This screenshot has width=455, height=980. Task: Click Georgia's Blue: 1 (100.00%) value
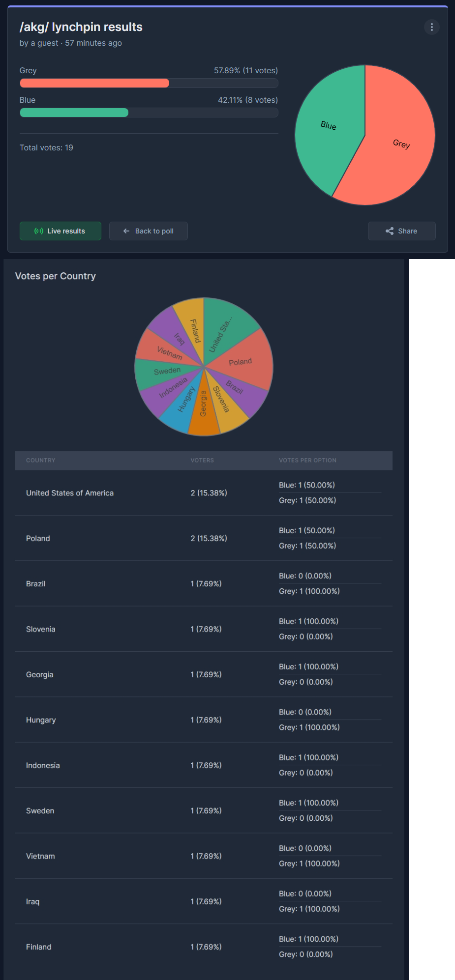coord(308,667)
